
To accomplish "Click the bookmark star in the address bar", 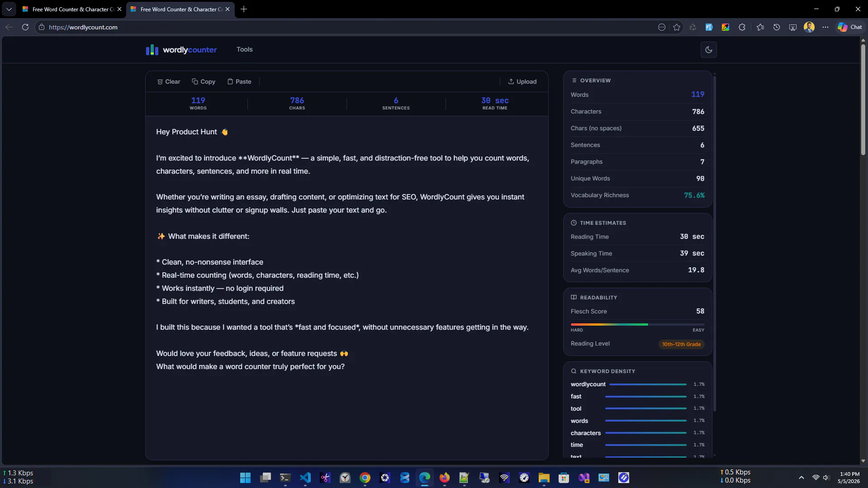I will (x=677, y=27).
